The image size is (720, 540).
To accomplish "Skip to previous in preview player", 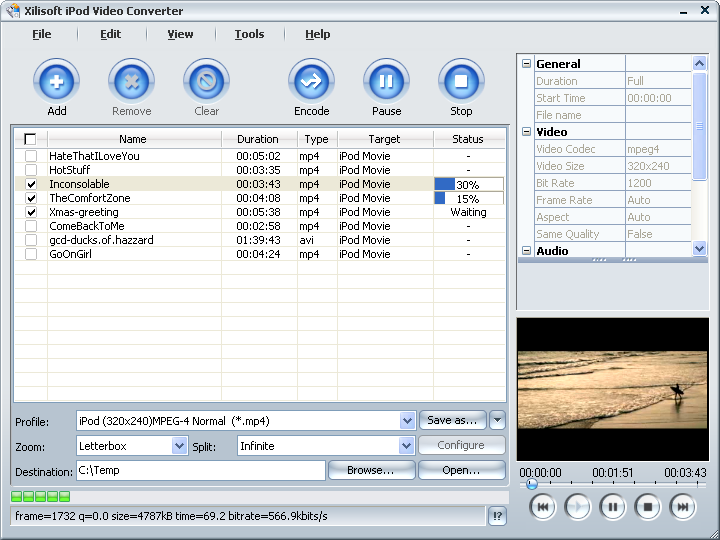I will (543, 507).
